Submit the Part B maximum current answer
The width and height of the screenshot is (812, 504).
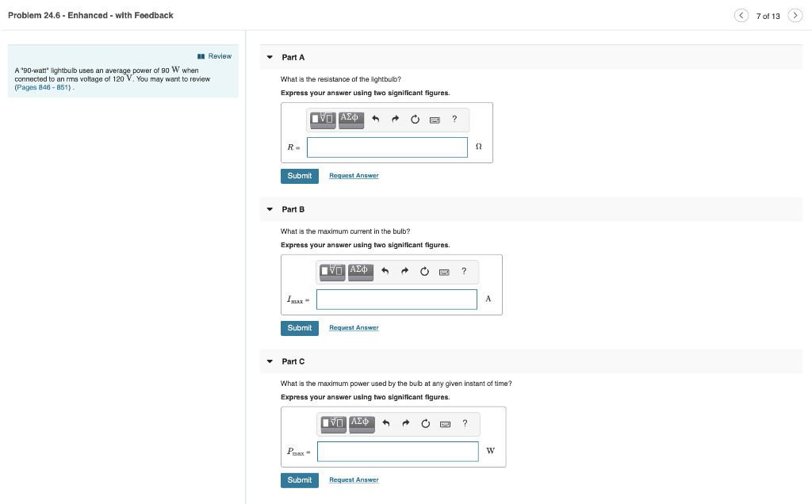click(x=300, y=328)
